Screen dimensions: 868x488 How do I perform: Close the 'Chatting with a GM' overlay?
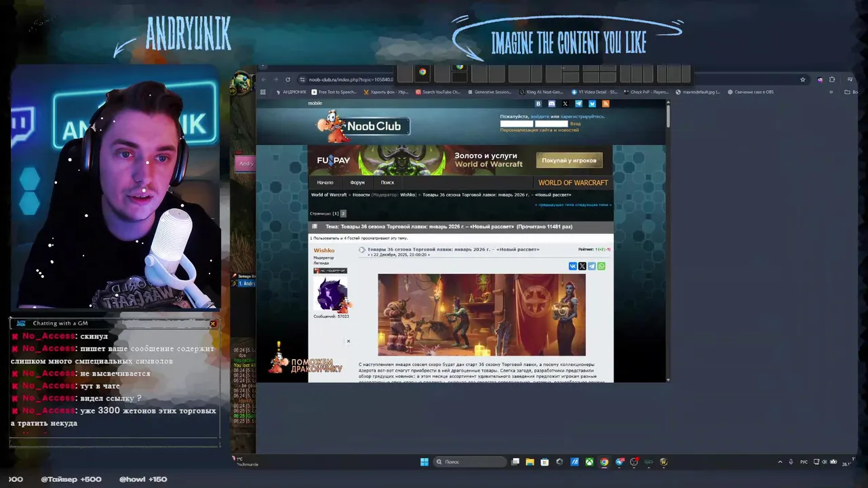213,323
